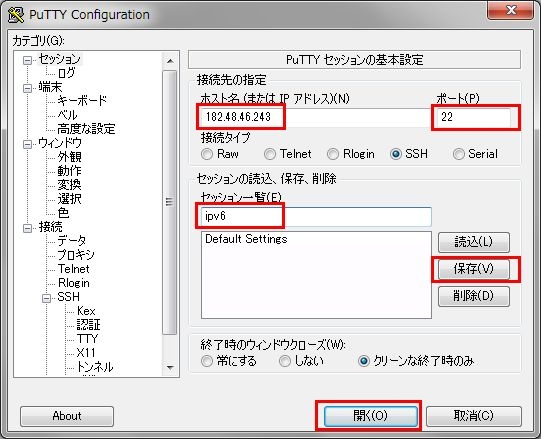Select ログ category
The height and width of the screenshot is (439, 541).
tap(66, 73)
